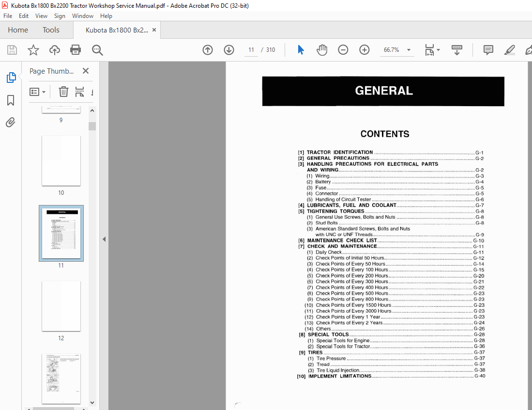Image resolution: width=532 pixels, height=410 pixels.
Task: Click the Daily Check contents line
Action: (x=395, y=252)
